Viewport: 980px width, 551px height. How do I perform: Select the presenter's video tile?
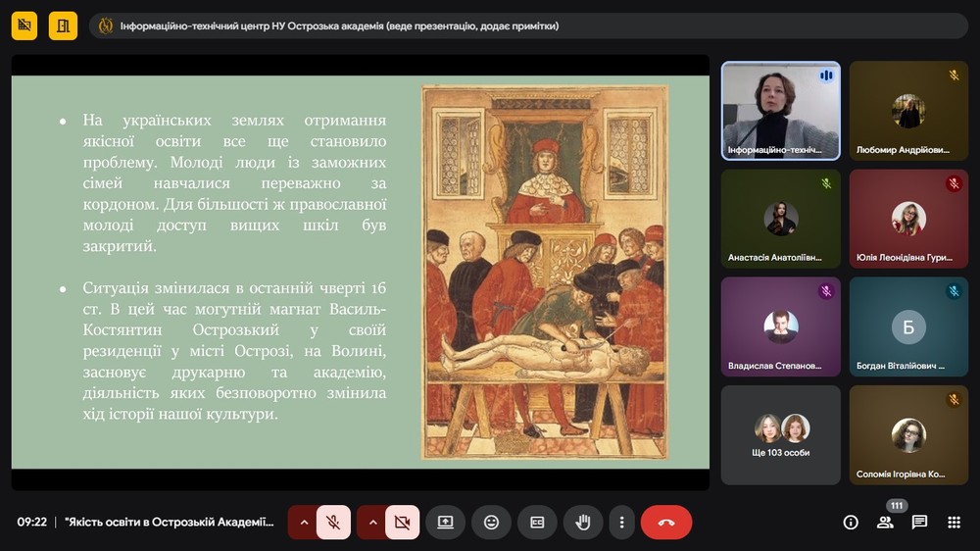tap(781, 110)
